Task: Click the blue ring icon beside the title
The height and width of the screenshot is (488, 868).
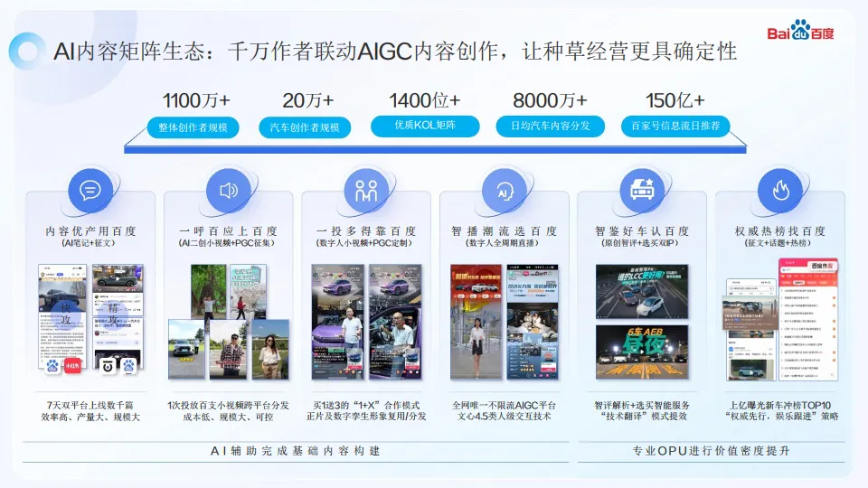Action: (x=27, y=52)
